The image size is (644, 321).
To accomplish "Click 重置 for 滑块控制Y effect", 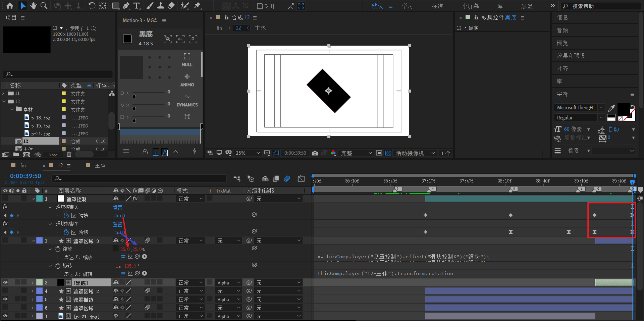I will pyautogui.click(x=117, y=224).
